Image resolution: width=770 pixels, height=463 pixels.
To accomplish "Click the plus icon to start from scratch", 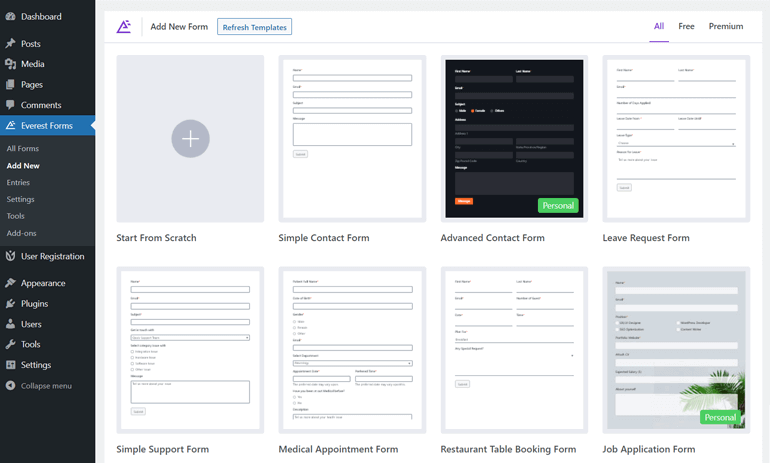I will (x=190, y=139).
